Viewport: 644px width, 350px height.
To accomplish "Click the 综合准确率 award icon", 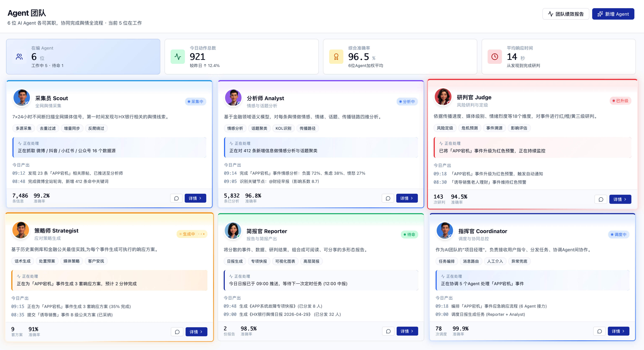I will click(336, 57).
